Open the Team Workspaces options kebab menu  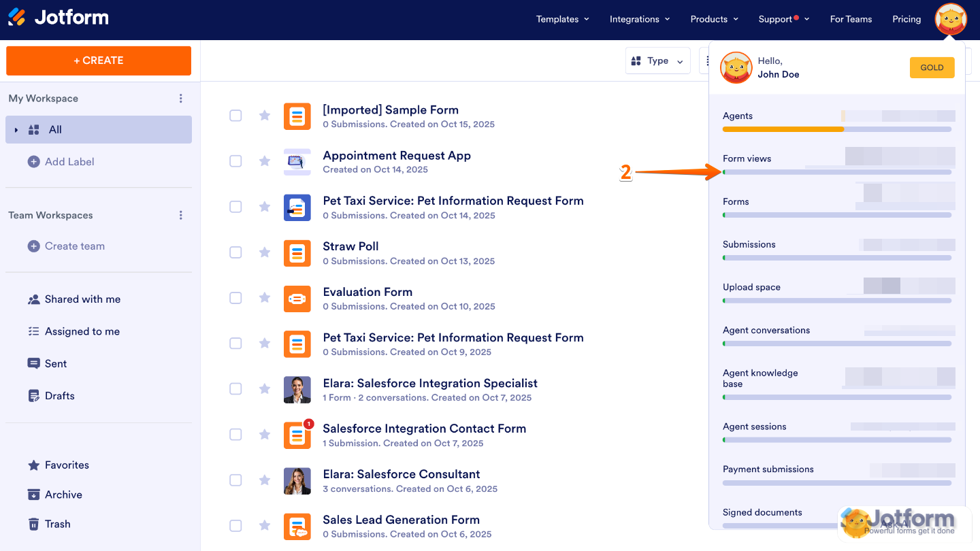(x=180, y=216)
